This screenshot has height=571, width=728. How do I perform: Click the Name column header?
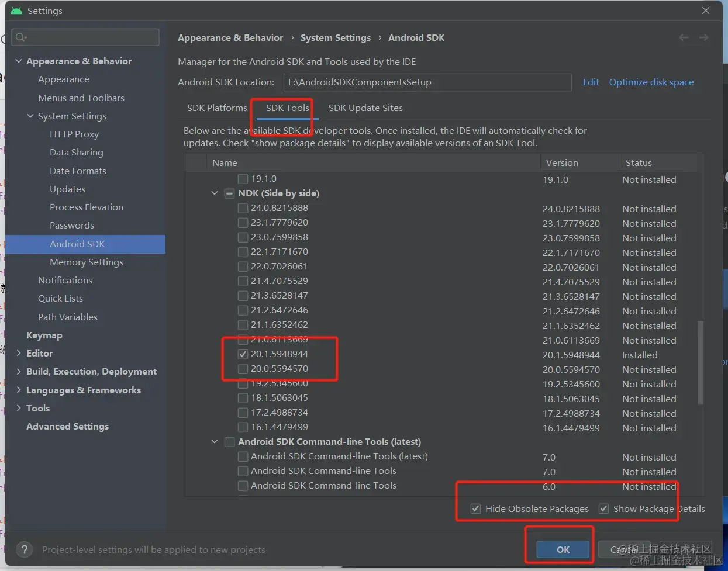tap(374, 162)
